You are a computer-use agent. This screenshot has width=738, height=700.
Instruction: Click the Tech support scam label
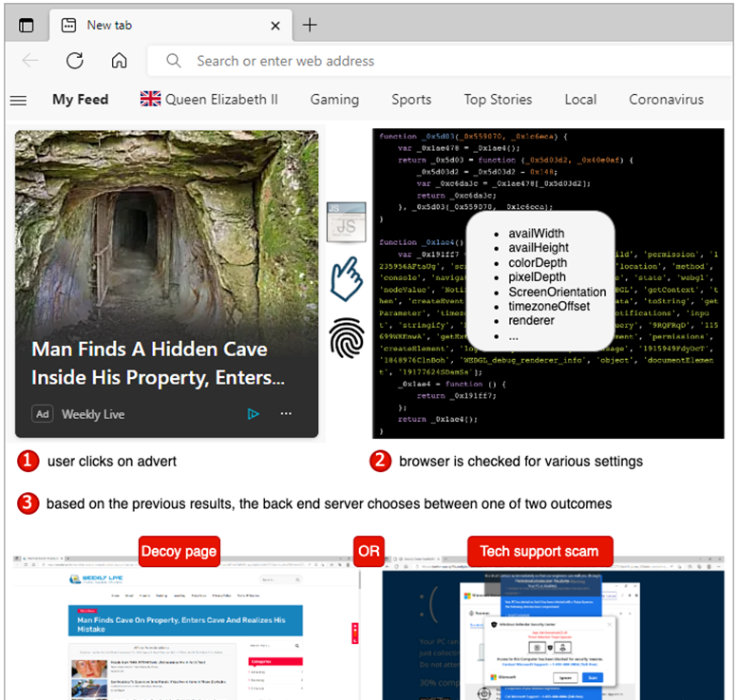coord(539,551)
